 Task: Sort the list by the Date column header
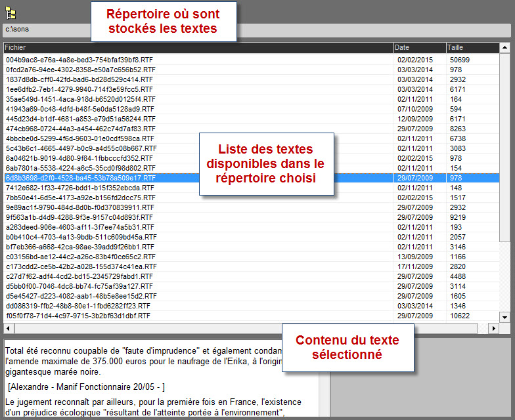[419, 47]
